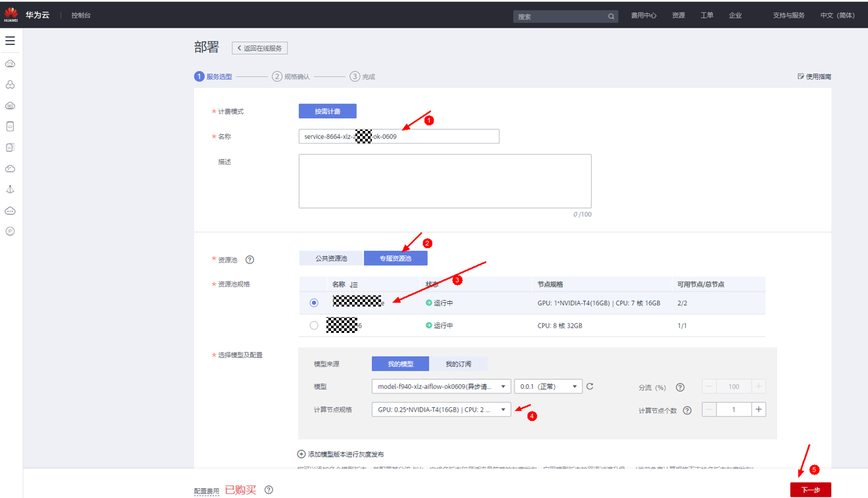Click step 1 服务选型

click(x=213, y=77)
